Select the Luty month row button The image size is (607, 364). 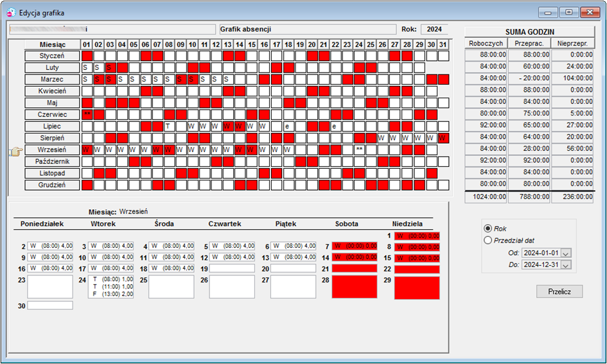click(52, 67)
